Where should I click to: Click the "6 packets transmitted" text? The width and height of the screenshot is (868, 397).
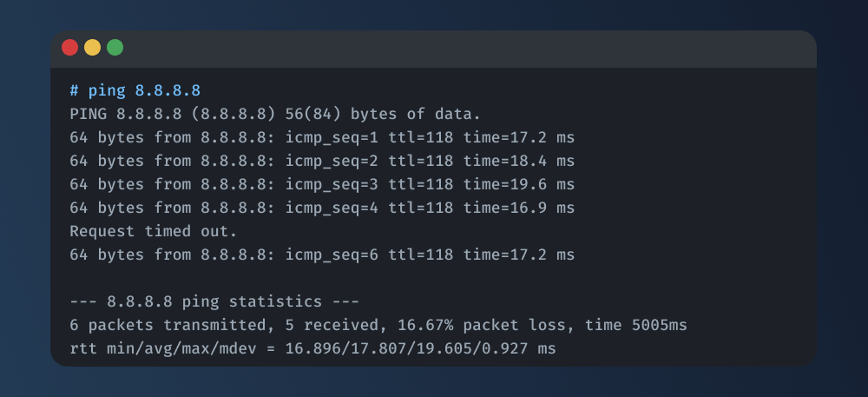click(x=149, y=325)
